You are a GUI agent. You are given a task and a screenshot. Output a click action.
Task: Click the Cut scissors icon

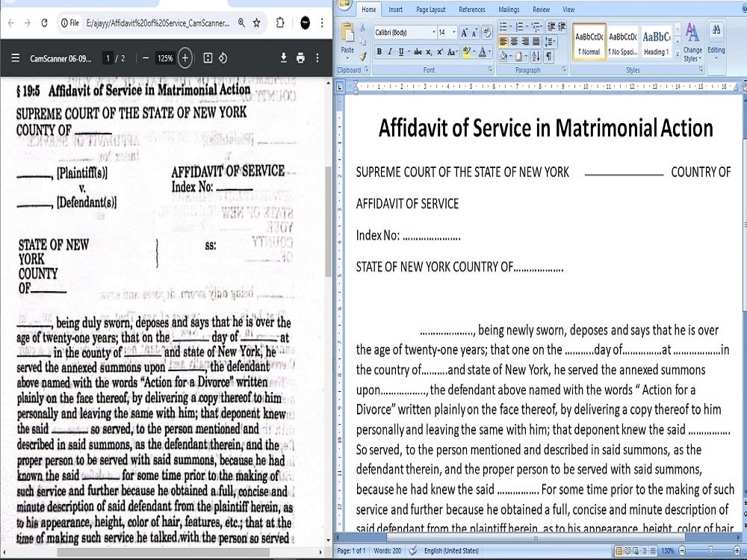click(362, 28)
